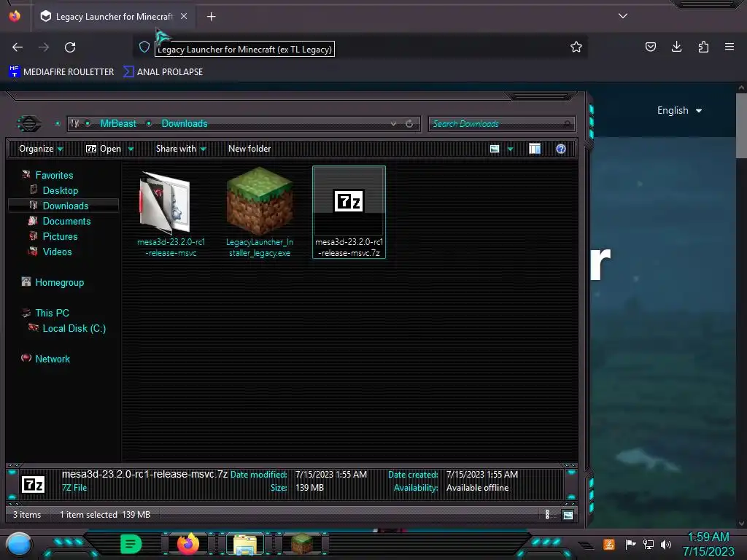Click Available offline availability text

477,488
